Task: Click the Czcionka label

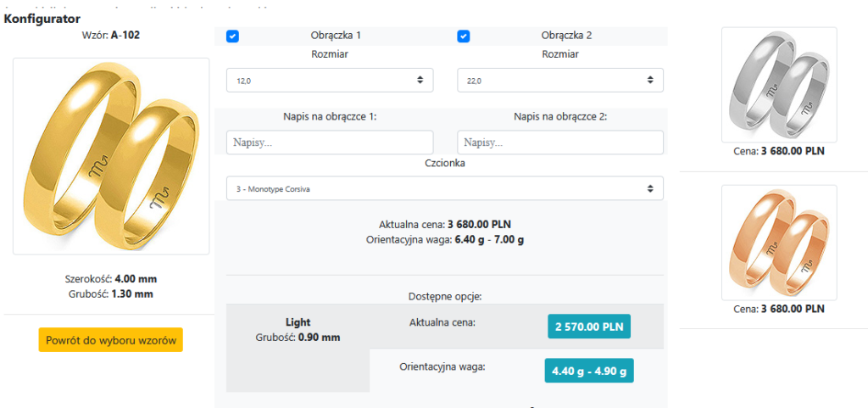Action: tap(445, 164)
